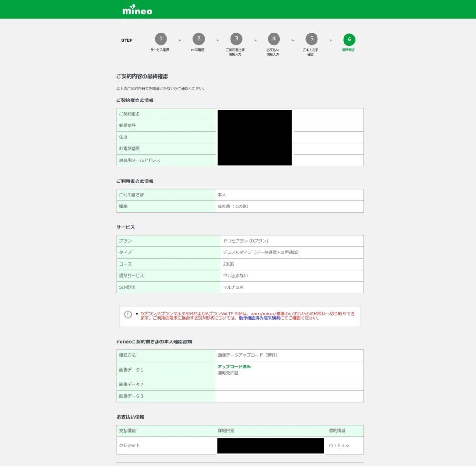
Task: Click the 確認方法 row label
Action: (x=127, y=355)
